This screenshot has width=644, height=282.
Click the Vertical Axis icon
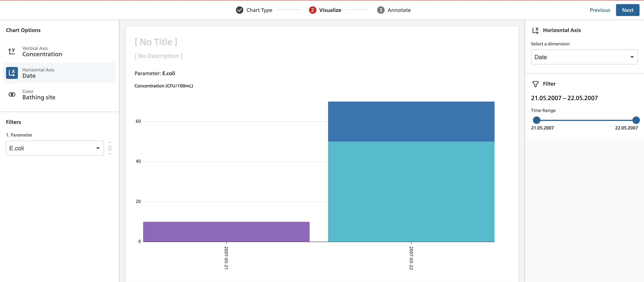click(12, 51)
